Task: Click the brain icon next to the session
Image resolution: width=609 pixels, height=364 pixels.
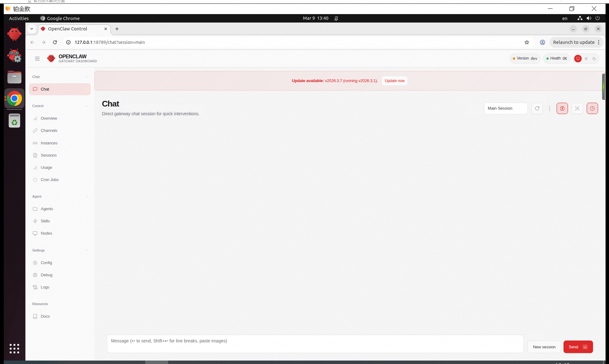Action: click(x=562, y=108)
